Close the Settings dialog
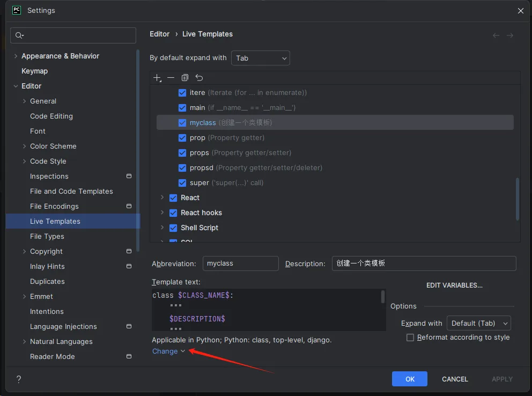The image size is (532, 396). pos(520,11)
